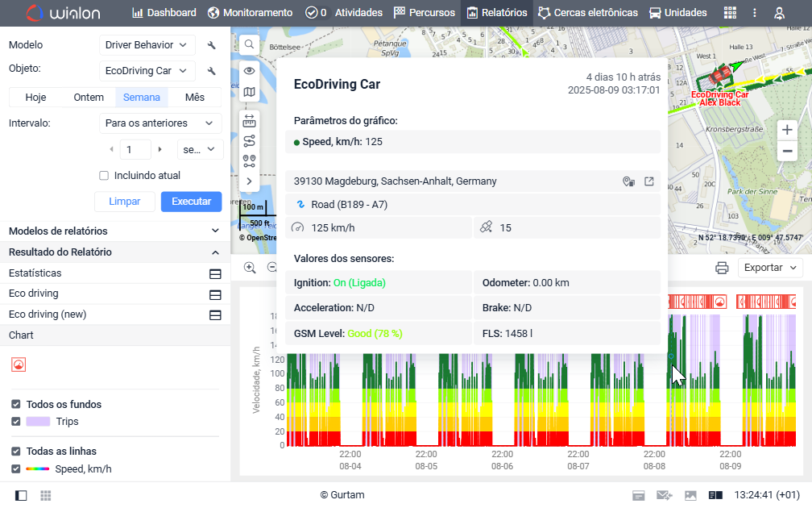812x508 pixels.
Task: Go to Dashboard tab
Action: click(x=164, y=13)
